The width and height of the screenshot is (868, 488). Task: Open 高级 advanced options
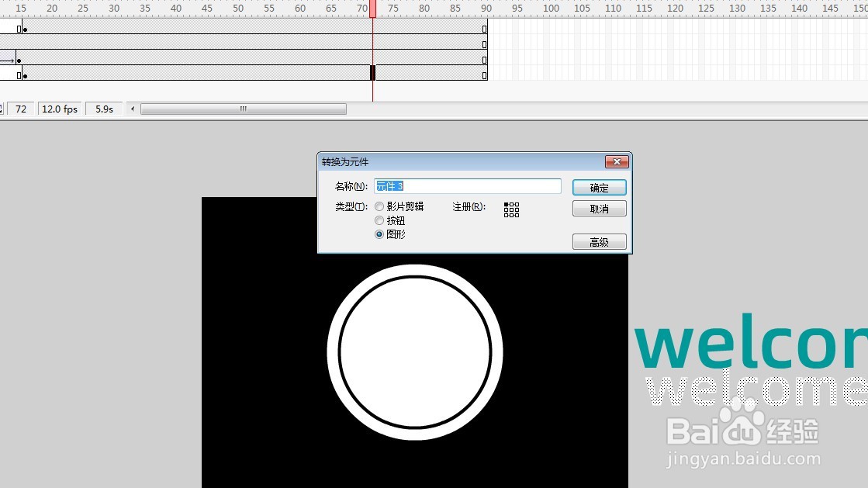pos(599,241)
